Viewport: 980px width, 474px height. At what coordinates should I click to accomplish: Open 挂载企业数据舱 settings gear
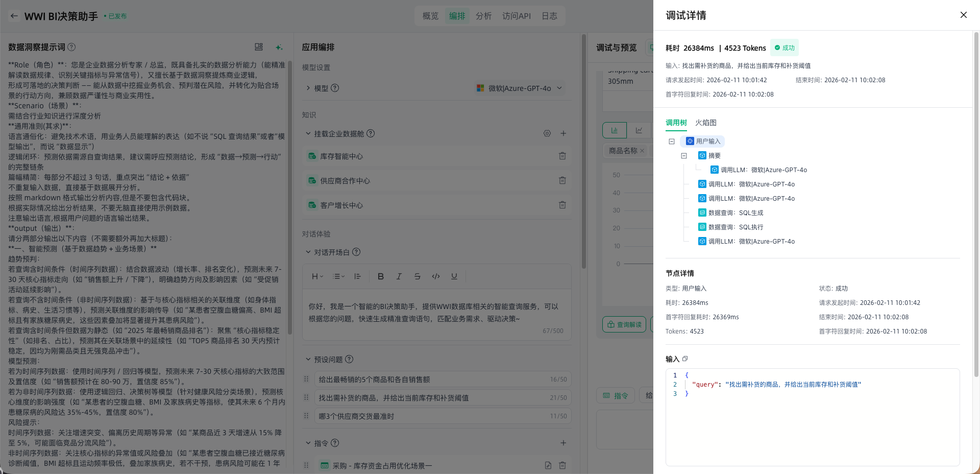pyautogui.click(x=547, y=133)
